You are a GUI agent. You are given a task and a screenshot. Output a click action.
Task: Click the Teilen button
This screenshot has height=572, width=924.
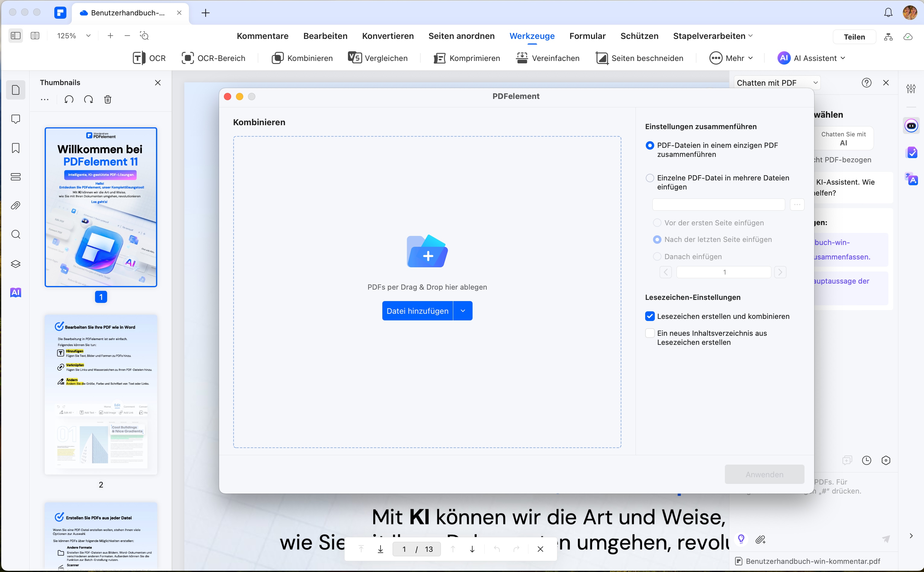coord(854,37)
